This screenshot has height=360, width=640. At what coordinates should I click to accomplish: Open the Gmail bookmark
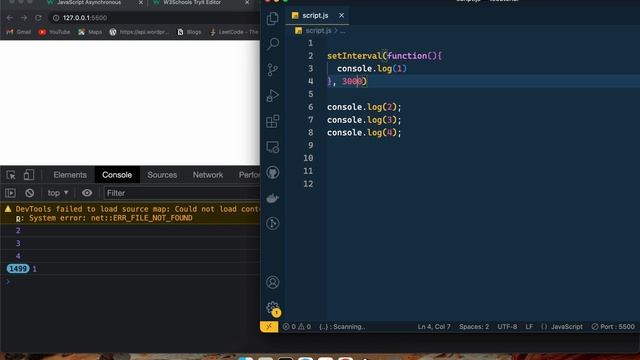(x=19, y=32)
